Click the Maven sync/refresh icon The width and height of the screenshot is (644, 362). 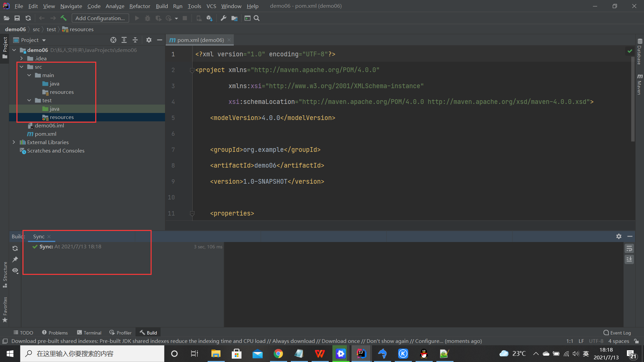coord(15,248)
